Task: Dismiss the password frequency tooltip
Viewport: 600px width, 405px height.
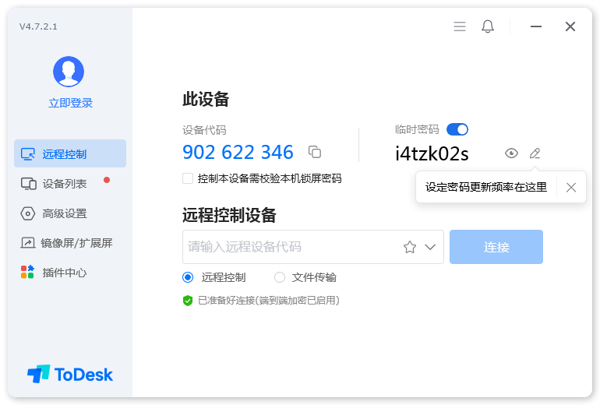Action: (571, 187)
